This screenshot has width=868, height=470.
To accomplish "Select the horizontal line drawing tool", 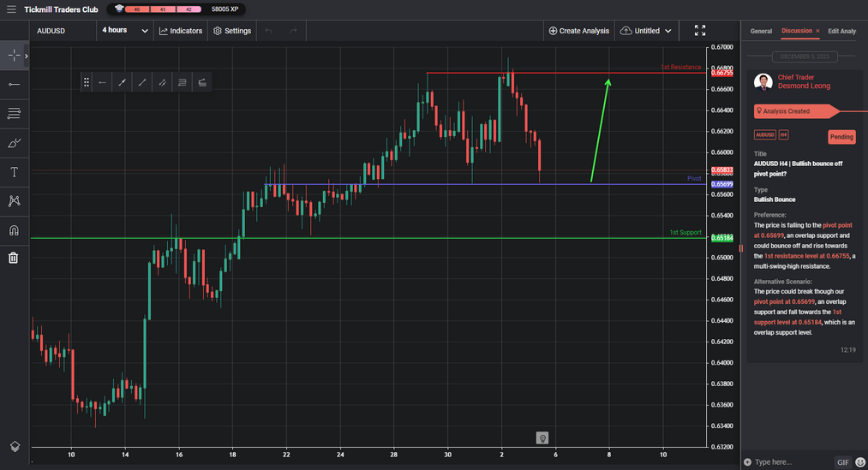I will [x=14, y=85].
